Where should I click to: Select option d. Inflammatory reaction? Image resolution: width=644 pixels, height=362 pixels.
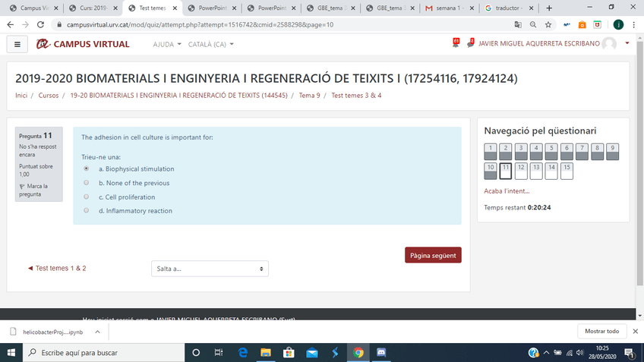coord(86,210)
